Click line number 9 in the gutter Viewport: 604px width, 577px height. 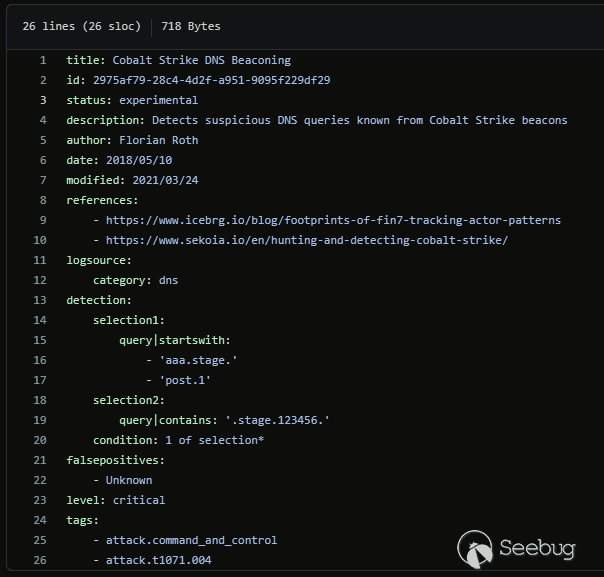(43, 220)
